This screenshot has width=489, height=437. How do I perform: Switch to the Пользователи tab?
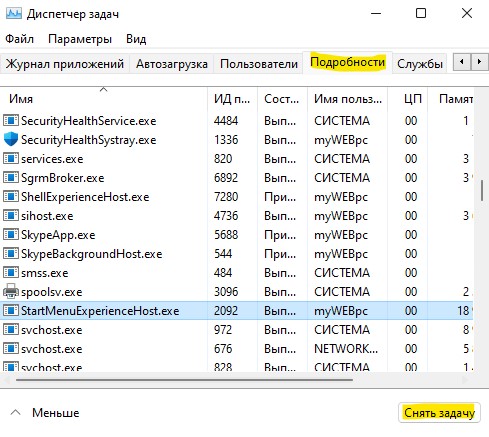coord(259,63)
